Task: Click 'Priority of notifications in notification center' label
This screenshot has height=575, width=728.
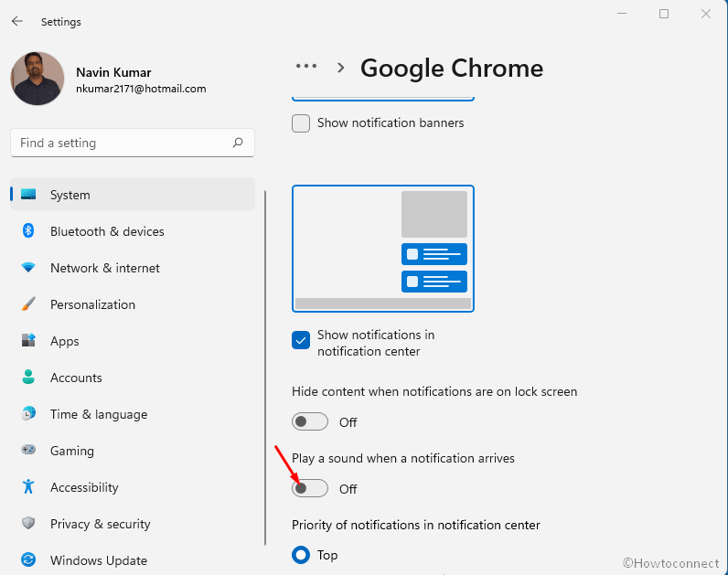Action: [x=416, y=525]
